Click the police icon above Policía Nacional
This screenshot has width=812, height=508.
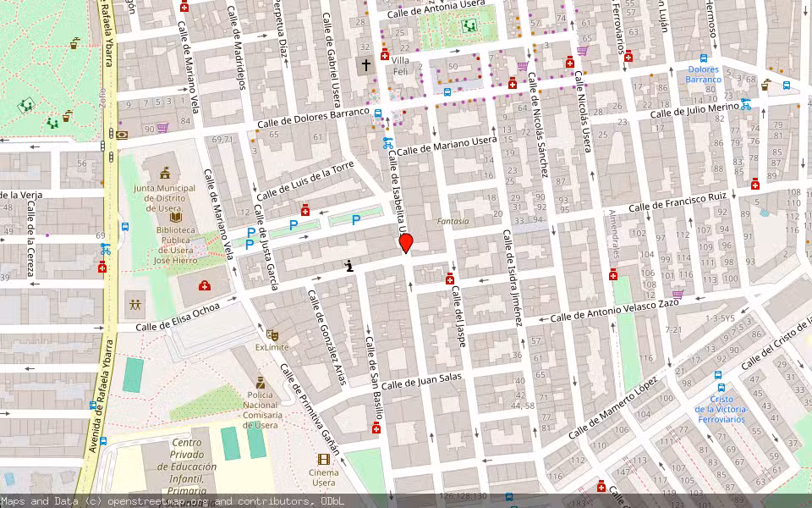click(260, 383)
